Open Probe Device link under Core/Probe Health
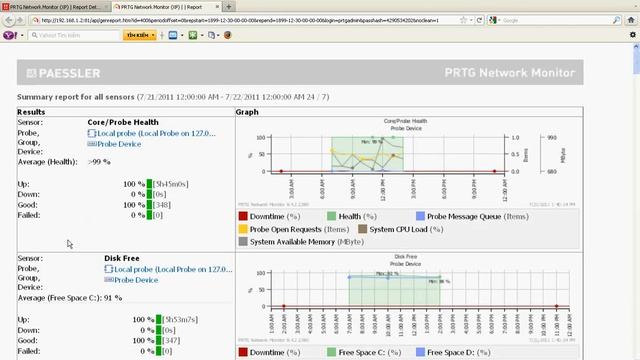Viewport: 640px width, 360px height. [x=119, y=144]
